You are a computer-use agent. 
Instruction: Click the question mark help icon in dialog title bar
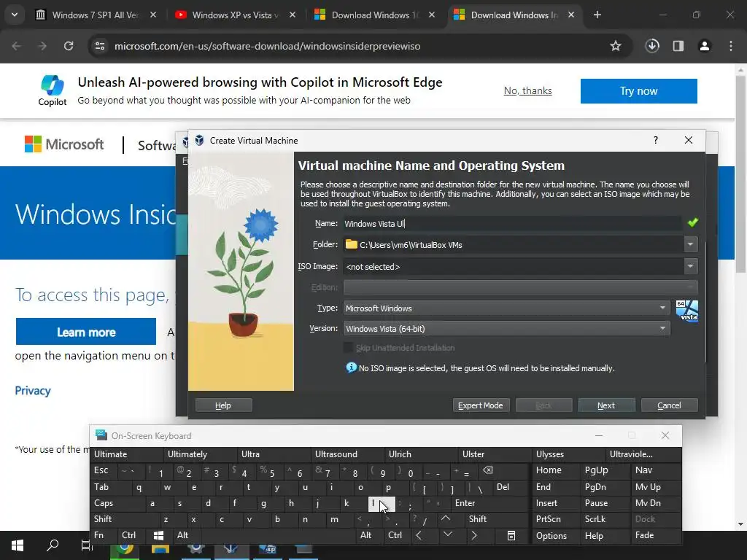click(656, 140)
